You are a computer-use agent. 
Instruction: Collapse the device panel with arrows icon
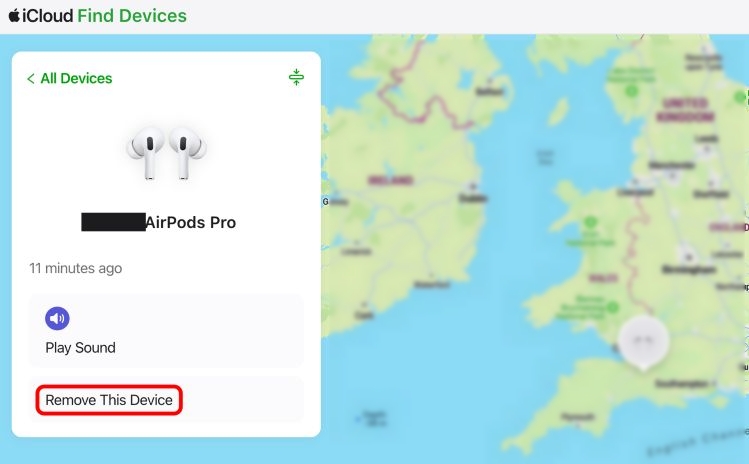point(296,77)
